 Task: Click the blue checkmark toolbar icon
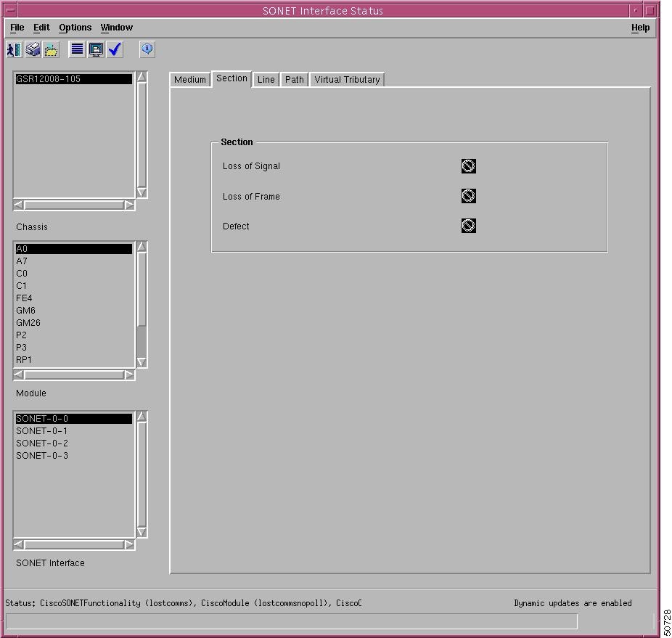point(115,50)
